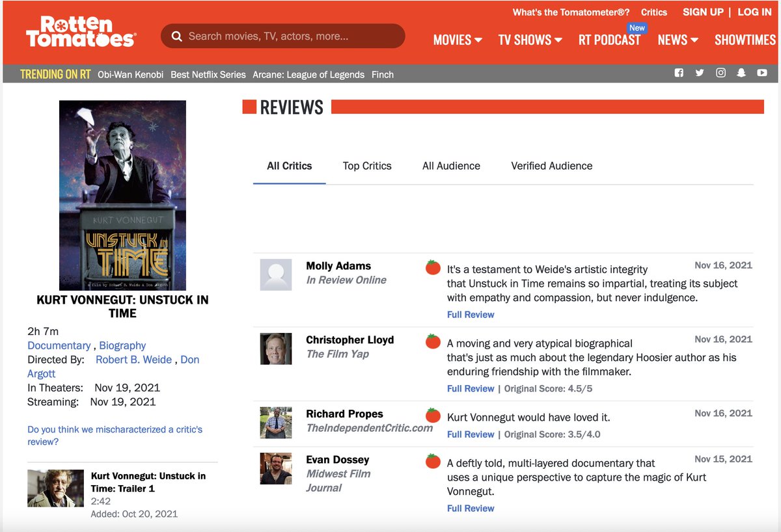The height and width of the screenshot is (532, 781).
Task: Open Showtimes menu item
Action: point(745,40)
